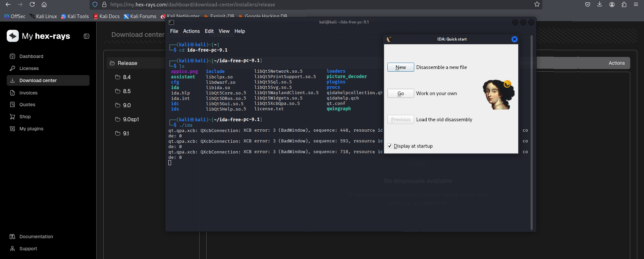
Task: Click the terminal window icon in title bar
Action: click(x=171, y=22)
